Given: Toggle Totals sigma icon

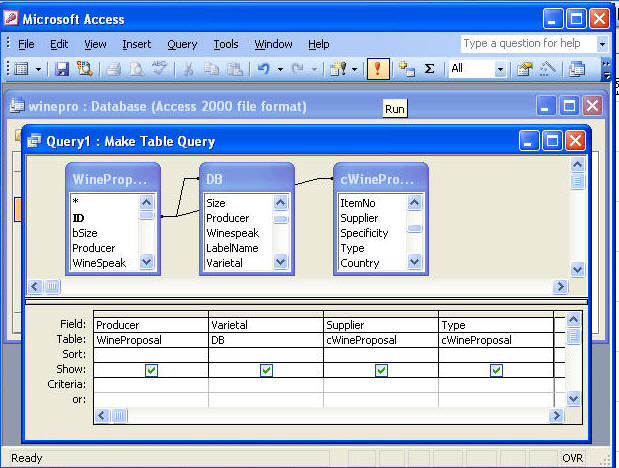Looking at the screenshot, I should 430,69.
